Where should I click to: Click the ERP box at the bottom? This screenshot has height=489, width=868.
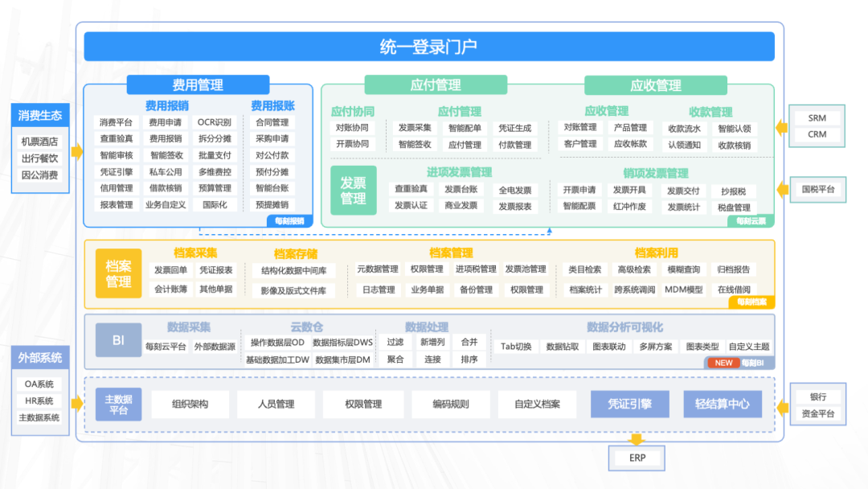click(x=636, y=458)
